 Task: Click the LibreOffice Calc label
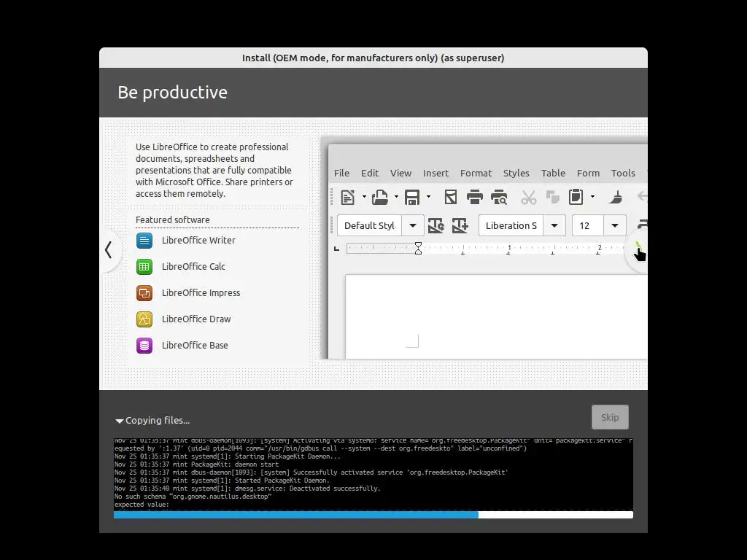(193, 267)
